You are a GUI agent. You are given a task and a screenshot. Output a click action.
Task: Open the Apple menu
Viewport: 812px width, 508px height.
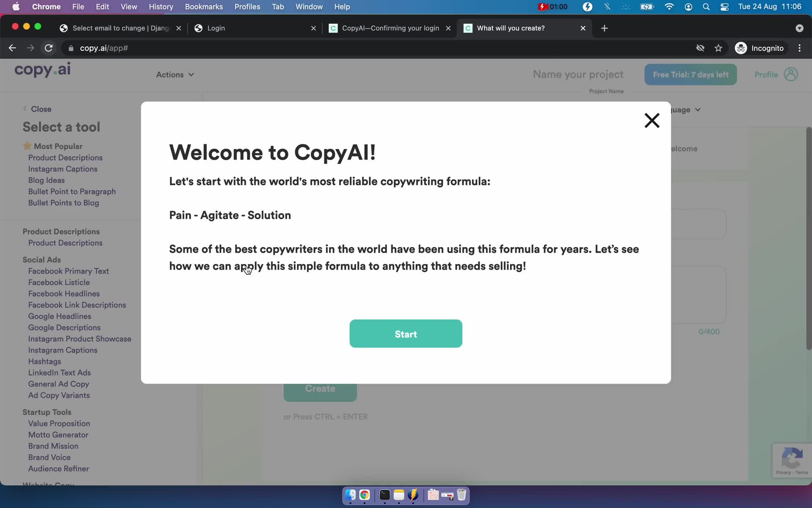pos(16,6)
